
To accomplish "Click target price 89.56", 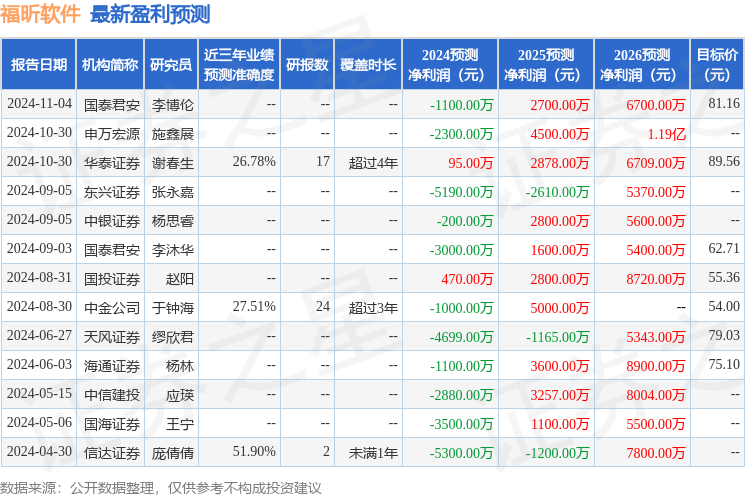I will (724, 162).
